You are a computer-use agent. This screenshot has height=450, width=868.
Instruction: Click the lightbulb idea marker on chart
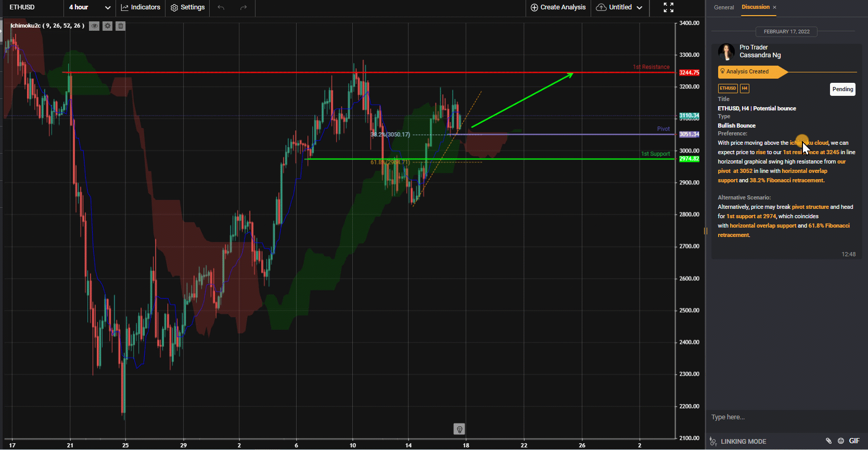pos(459,429)
